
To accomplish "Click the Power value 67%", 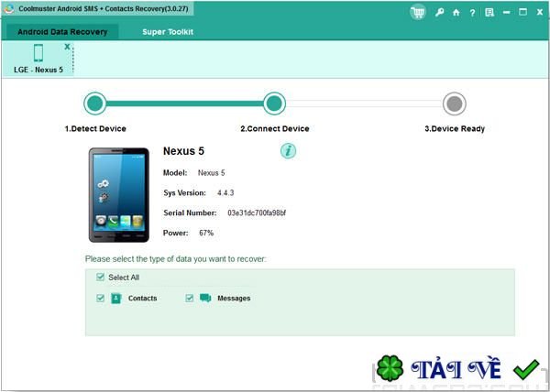I will [x=206, y=233].
